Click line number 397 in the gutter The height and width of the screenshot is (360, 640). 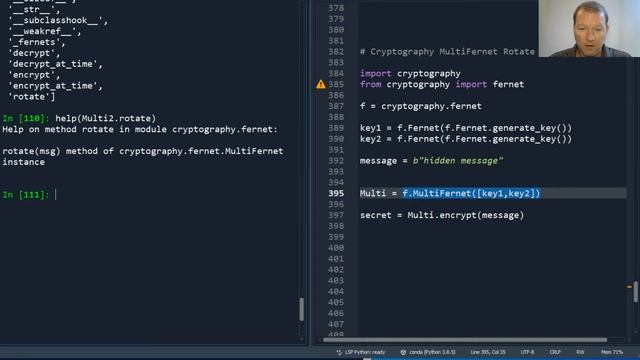pyautogui.click(x=336, y=215)
